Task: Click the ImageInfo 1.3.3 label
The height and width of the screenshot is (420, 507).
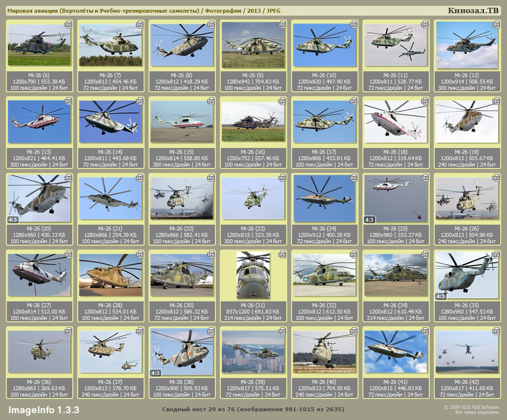Action: (x=43, y=410)
